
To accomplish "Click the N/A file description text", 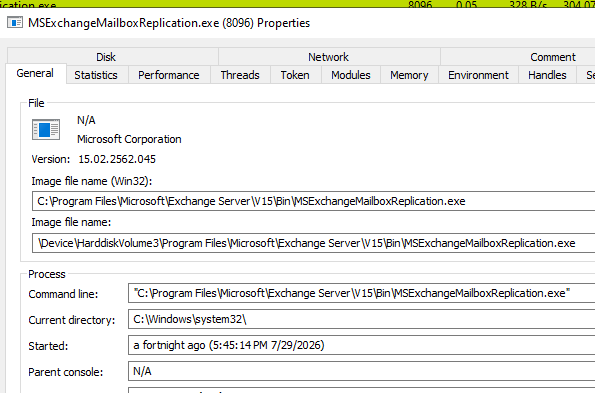I will click(86, 120).
